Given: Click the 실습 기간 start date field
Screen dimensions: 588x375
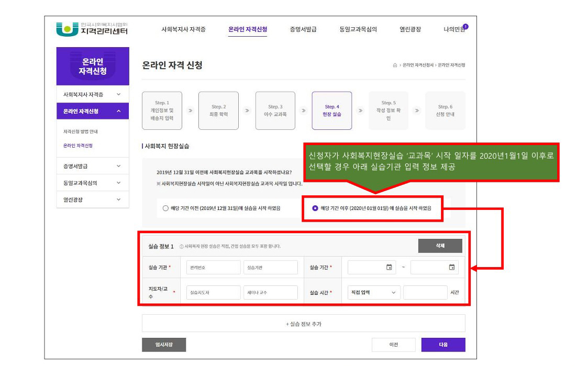Looking at the screenshot, I should pos(372,268).
